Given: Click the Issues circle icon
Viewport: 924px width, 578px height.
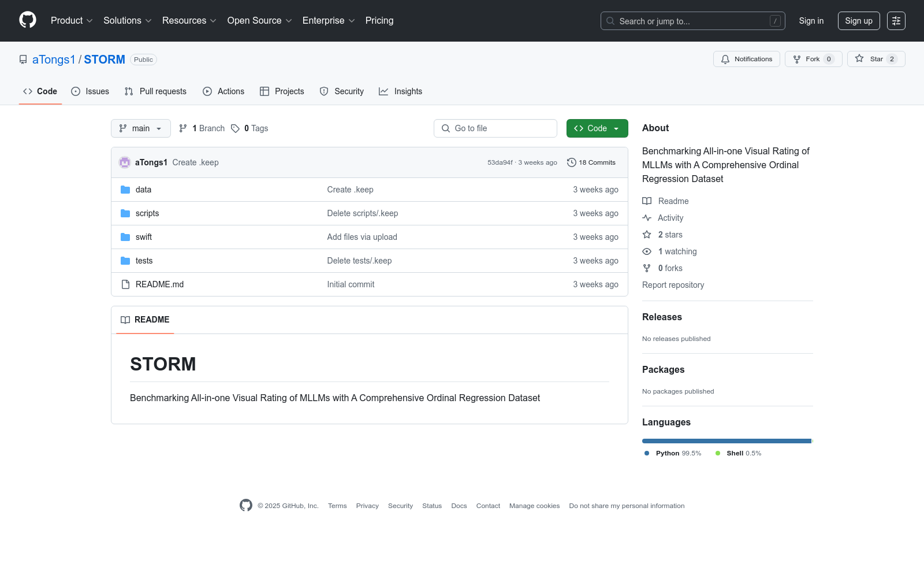Looking at the screenshot, I should [76, 91].
